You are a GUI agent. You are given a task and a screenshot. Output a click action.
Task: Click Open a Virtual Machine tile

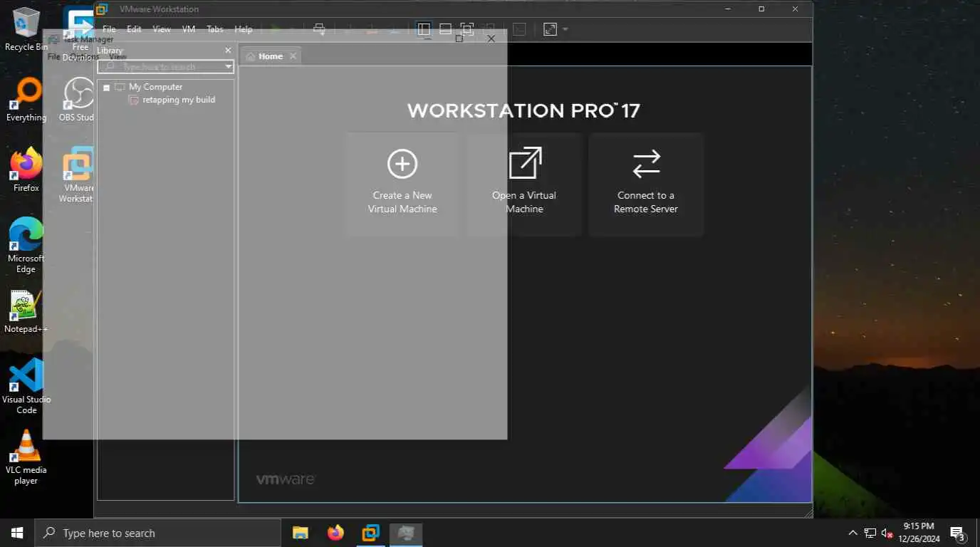(x=525, y=184)
